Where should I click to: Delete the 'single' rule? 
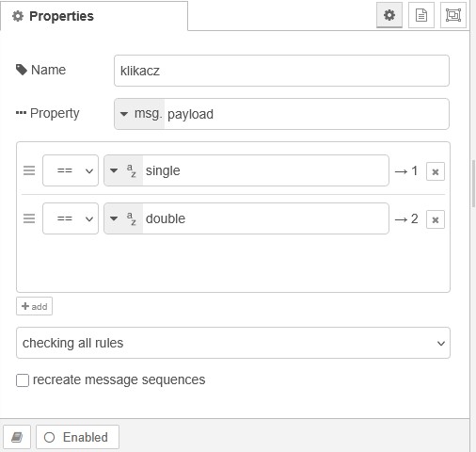pyautogui.click(x=436, y=171)
